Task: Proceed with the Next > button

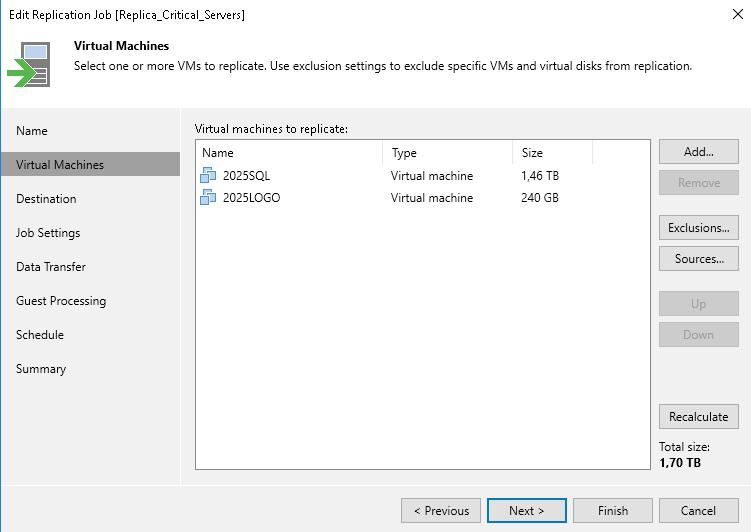Action: [x=527, y=511]
